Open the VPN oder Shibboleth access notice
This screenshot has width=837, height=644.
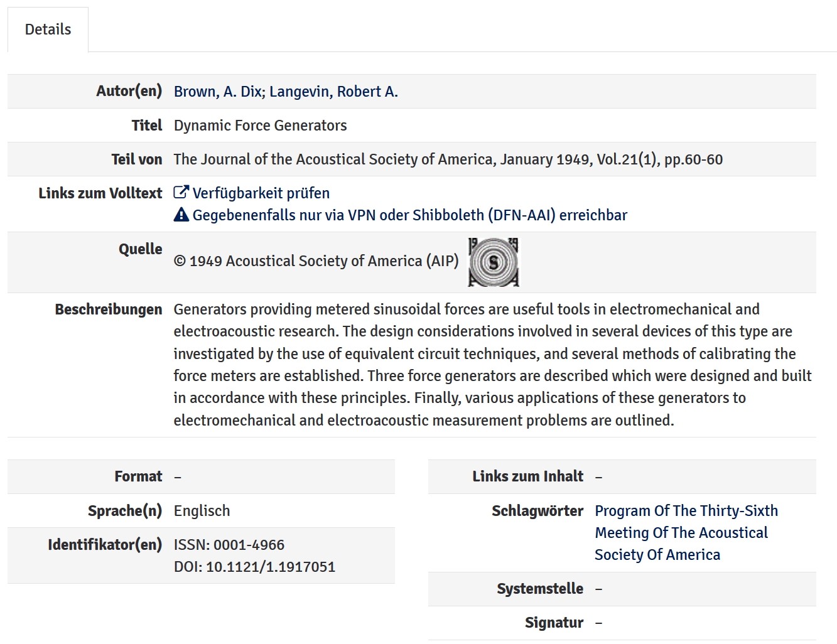click(x=409, y=215)
